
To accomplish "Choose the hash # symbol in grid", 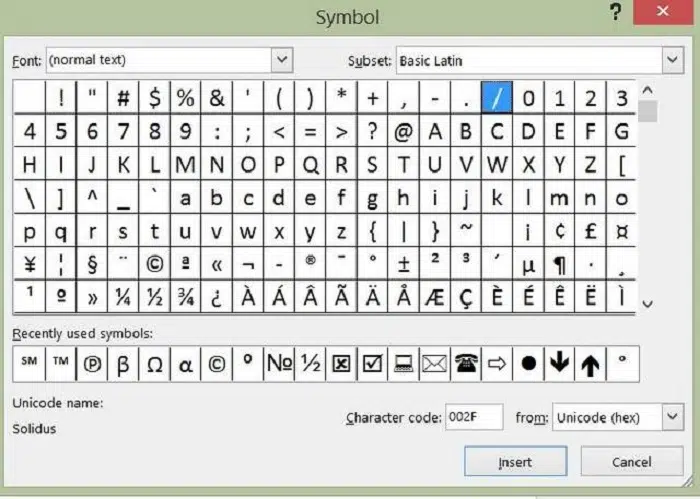I will 123,97.
